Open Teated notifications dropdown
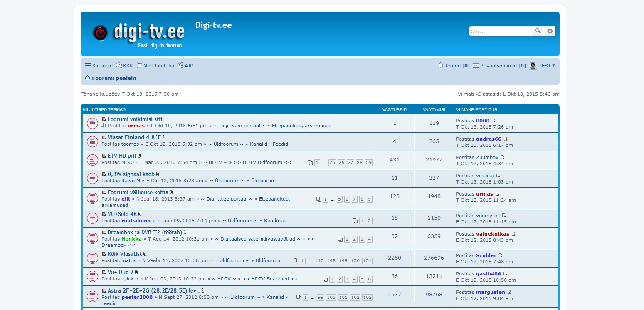 (x=454, y=66)
